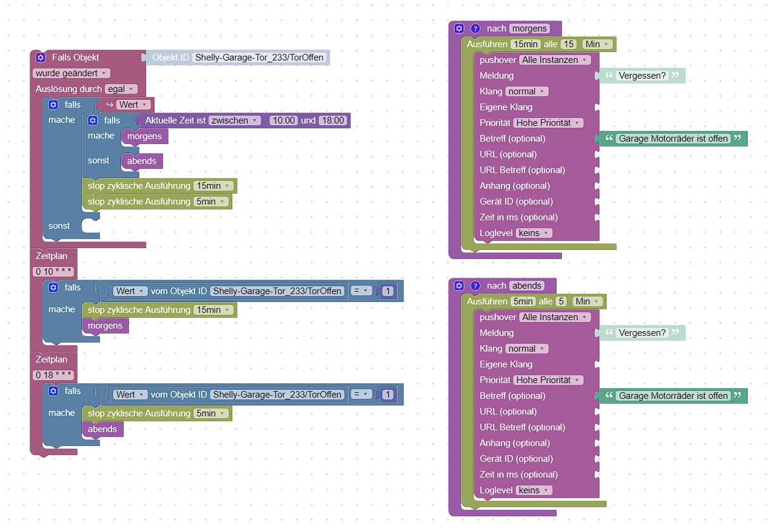Open Loglevel keins dropdown in abends pushover

pos(534,490)
